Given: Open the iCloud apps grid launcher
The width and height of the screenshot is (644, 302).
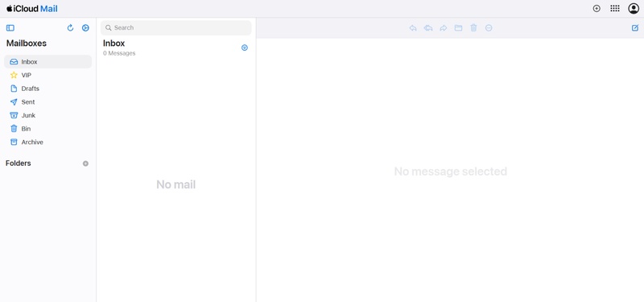Looking at the screenshot, I should [615, 9].
